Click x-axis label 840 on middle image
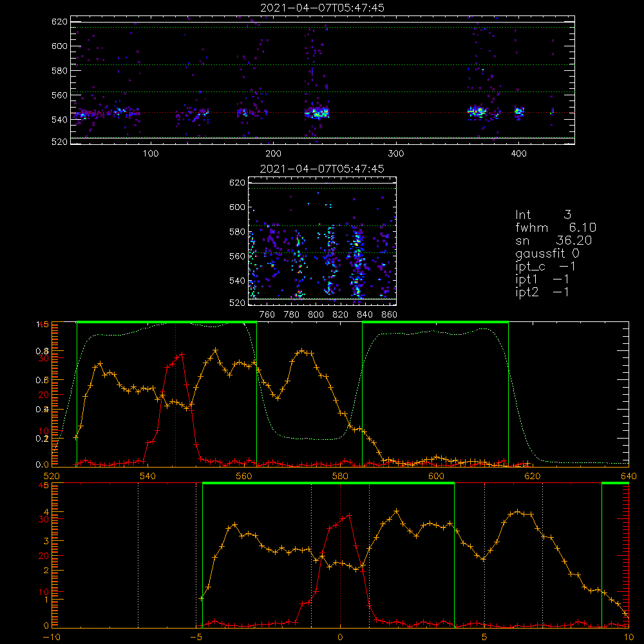Screen dimensions: 644x644 [x=365, y=315]
